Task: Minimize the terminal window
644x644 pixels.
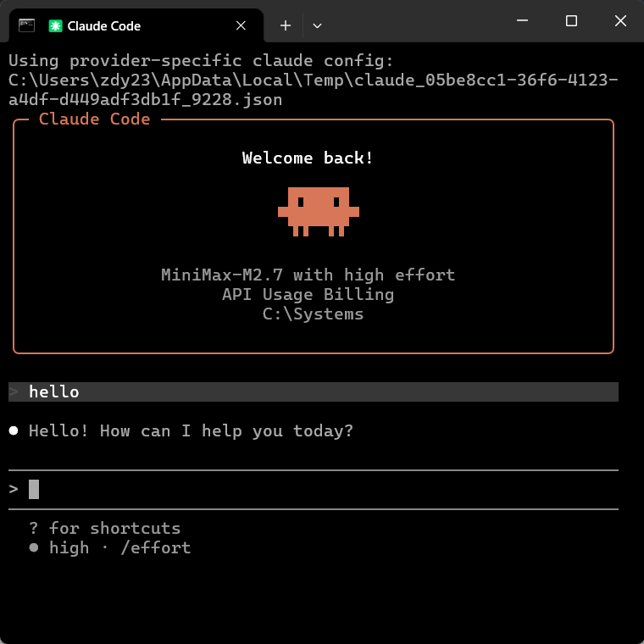Action: pos(525,21)
